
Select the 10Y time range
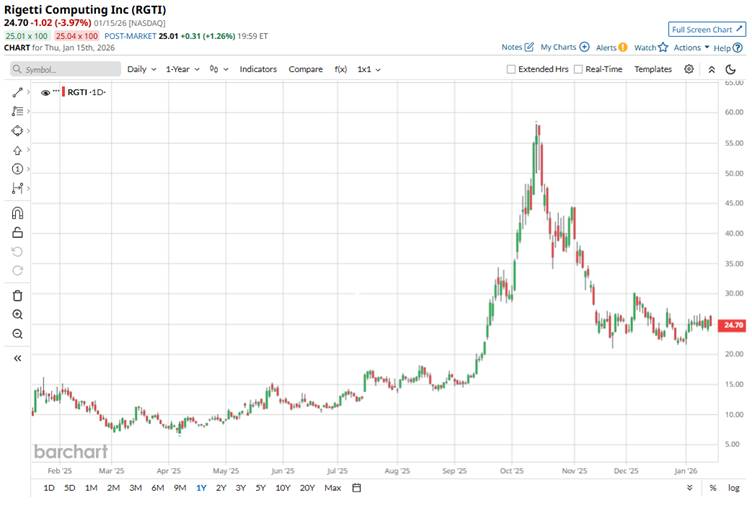(283, 488)
